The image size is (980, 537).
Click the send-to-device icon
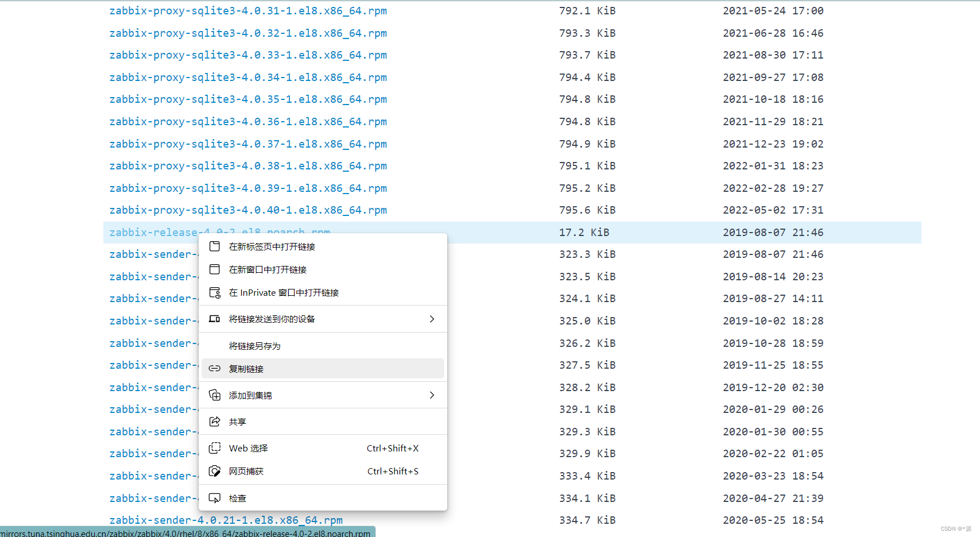214,319
